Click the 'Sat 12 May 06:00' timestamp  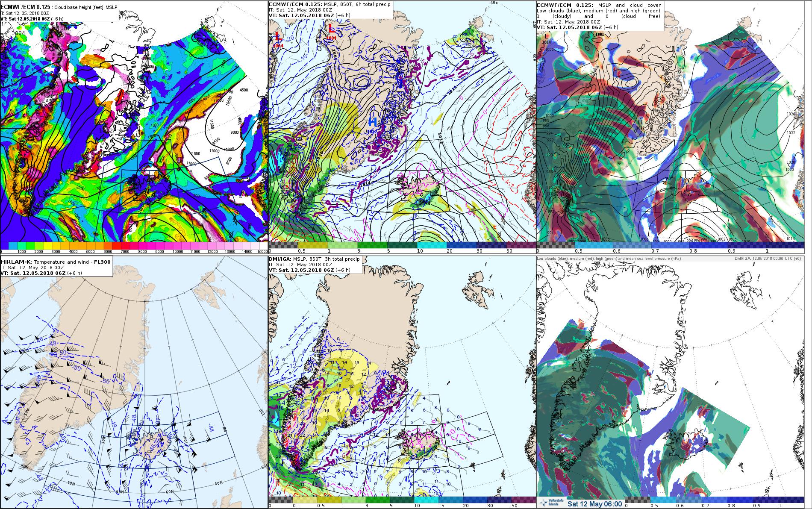(595, 504)
